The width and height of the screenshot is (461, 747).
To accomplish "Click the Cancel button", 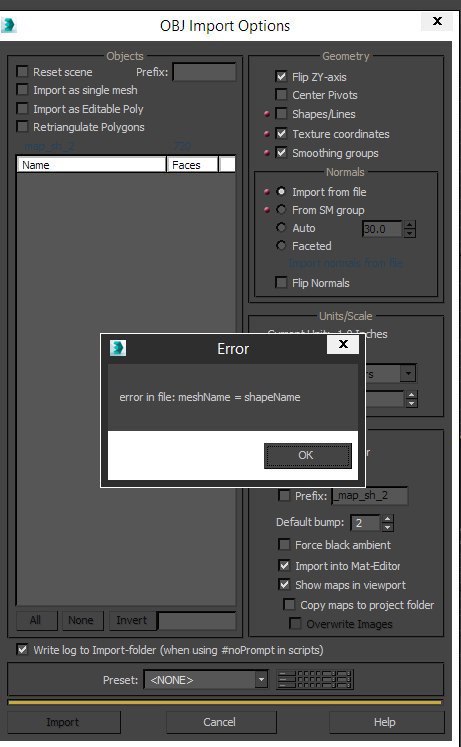I will (x=220, y=722).
